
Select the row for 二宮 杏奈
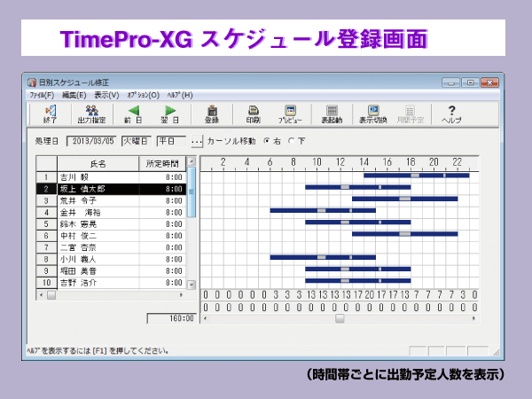coord(112,247)
